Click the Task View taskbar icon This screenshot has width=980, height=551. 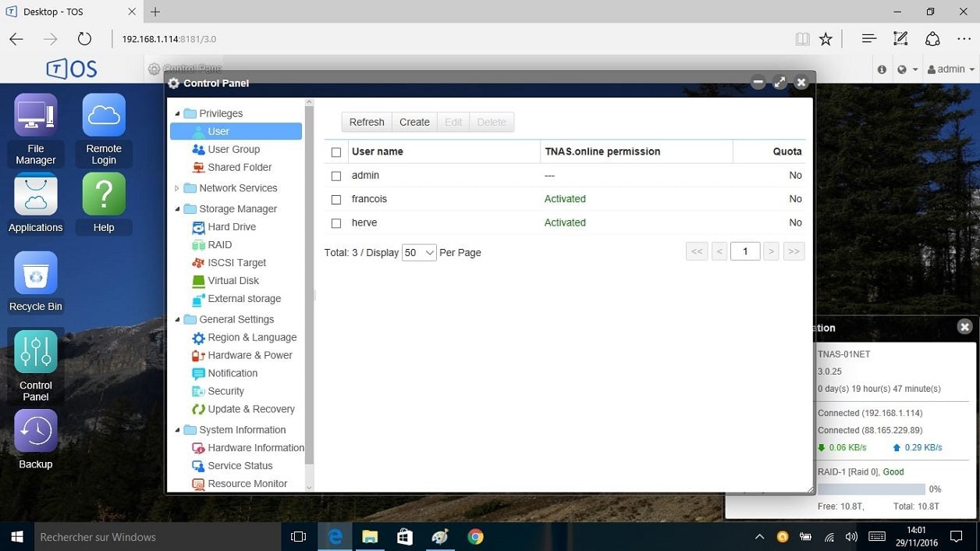(x=298, y=537)
